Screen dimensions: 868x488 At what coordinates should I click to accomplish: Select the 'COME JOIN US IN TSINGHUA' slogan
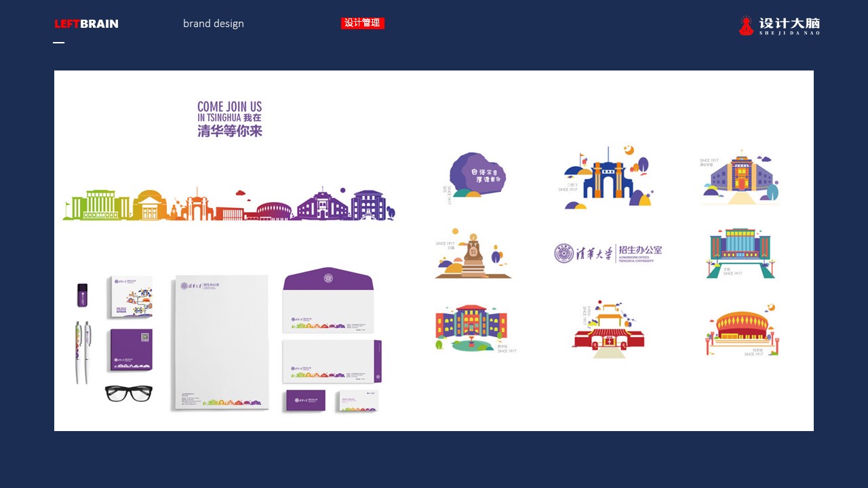[x=230, y=119]
